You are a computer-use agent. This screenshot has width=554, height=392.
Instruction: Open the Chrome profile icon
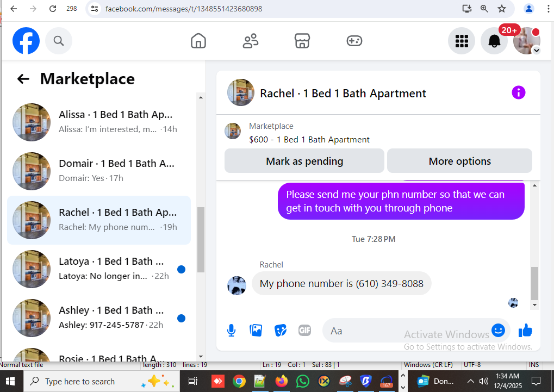coord(528,9)
